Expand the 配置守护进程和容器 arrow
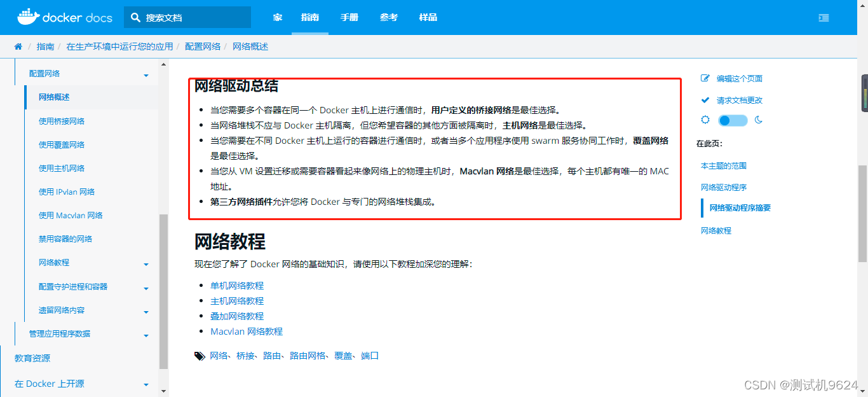The image size is (868, 397). tap(146, 288)
